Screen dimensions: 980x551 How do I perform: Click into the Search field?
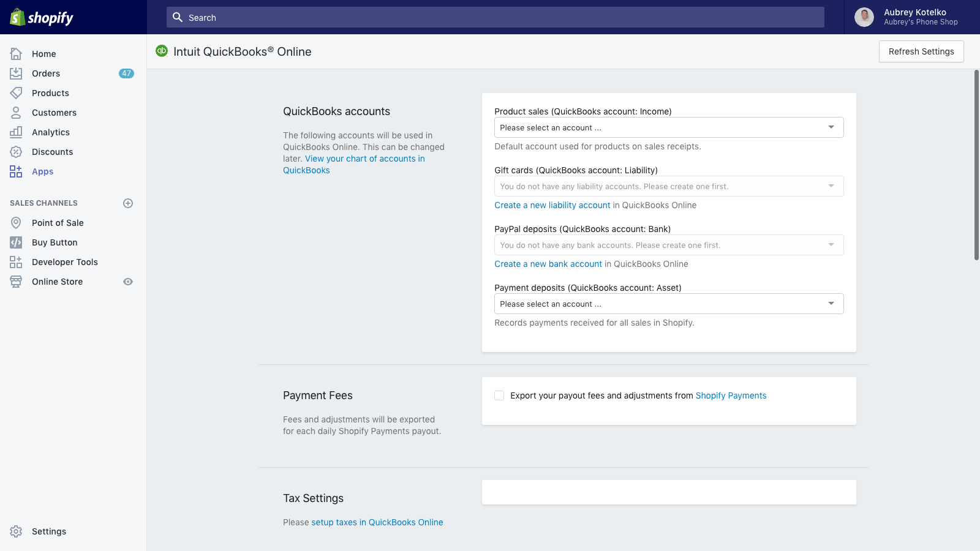point(495,18)
